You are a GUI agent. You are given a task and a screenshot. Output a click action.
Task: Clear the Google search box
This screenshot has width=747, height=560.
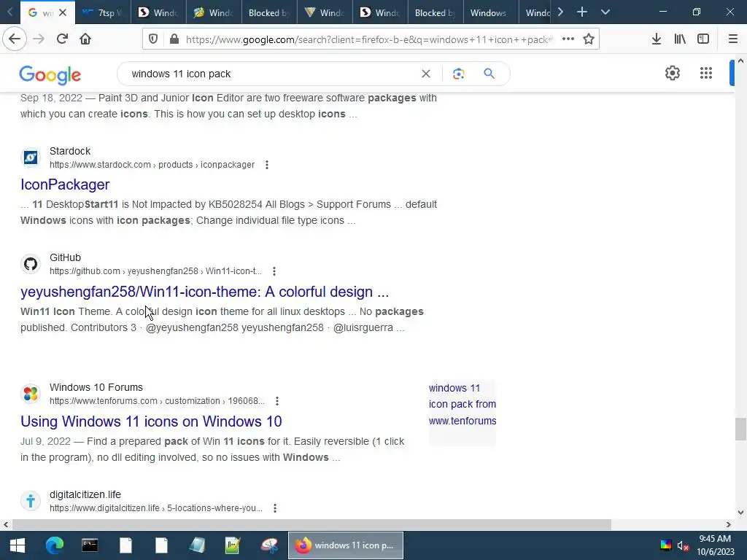tap(426, 74)
